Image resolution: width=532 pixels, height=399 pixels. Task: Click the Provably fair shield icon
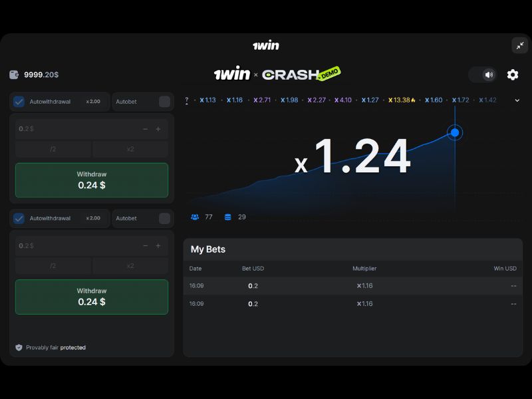pos(19,347)
